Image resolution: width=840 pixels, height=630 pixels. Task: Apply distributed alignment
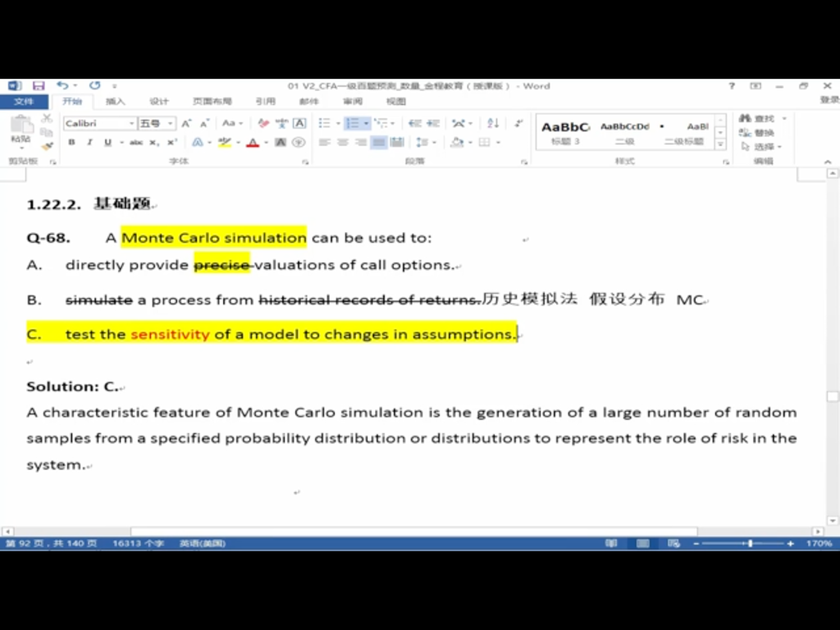[x=397, y=143]
